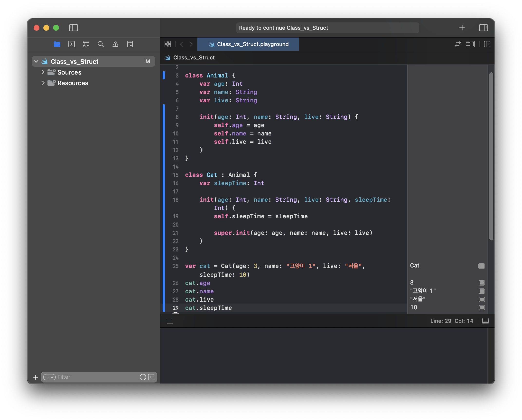Collapse the Class_vs_Struct project tree

(36, 62)
